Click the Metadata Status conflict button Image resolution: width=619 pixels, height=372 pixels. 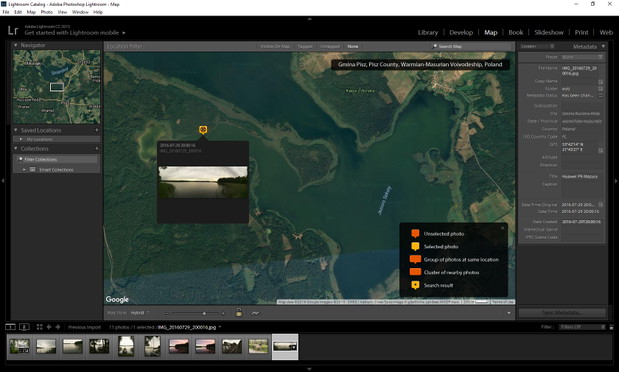click(600, 96)
